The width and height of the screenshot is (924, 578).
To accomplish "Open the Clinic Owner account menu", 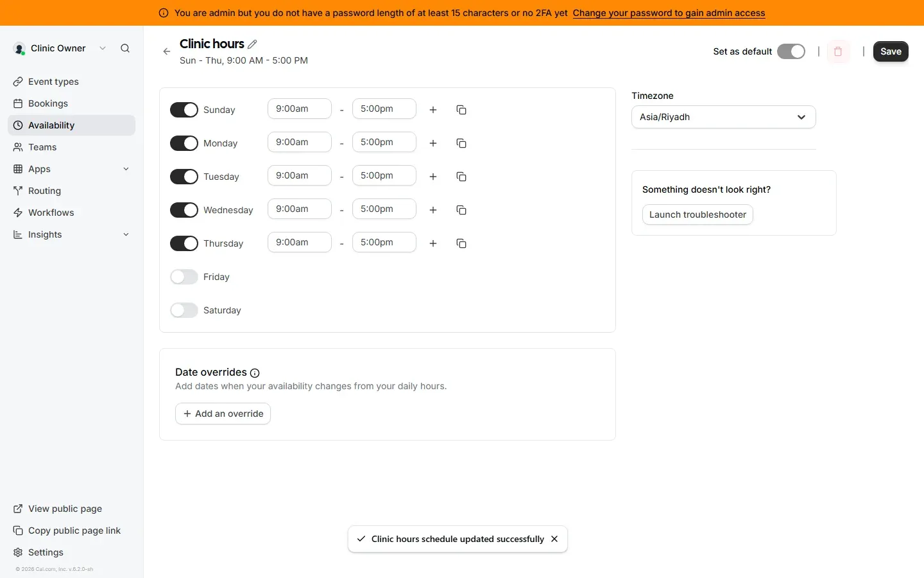I will (x=59, y=48).
